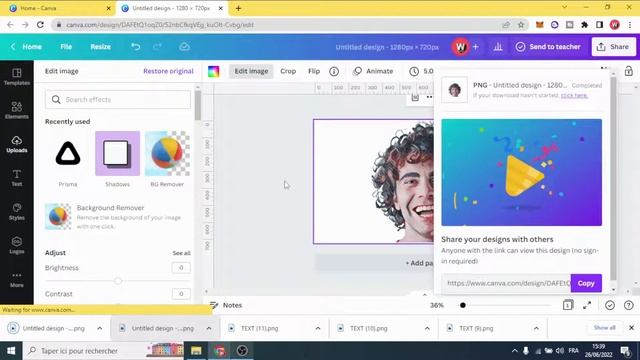The image size is (640, 360).
Task: Focus the Search effects field
Action: coord(118,100)
